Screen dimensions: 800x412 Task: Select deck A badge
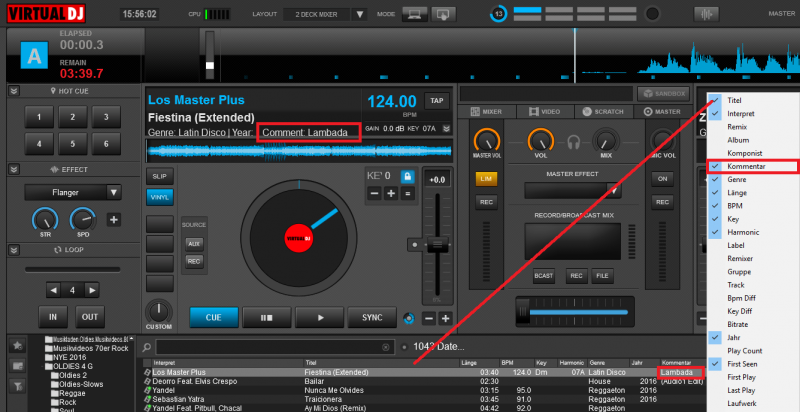coord(34,55)
